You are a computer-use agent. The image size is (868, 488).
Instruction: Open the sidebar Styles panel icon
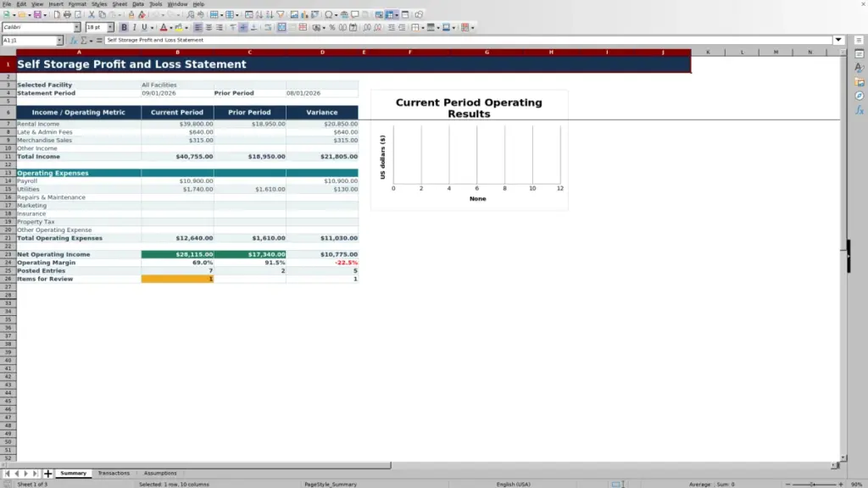coord(860,68)
